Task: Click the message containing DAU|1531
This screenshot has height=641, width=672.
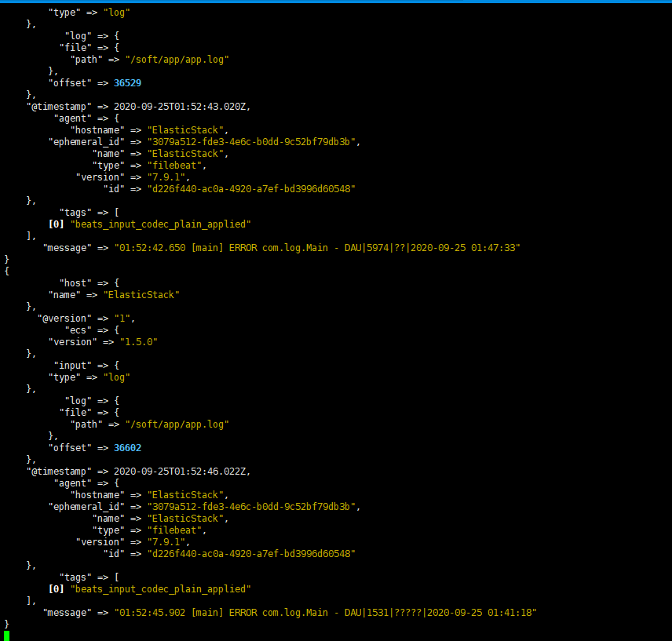Action: [325, 612]
